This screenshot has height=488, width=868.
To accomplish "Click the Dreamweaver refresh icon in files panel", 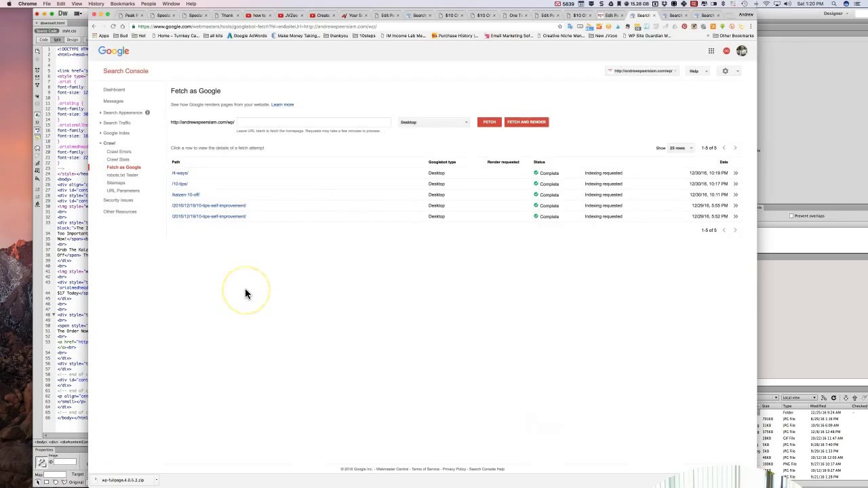I will click(x=834, y=398).
